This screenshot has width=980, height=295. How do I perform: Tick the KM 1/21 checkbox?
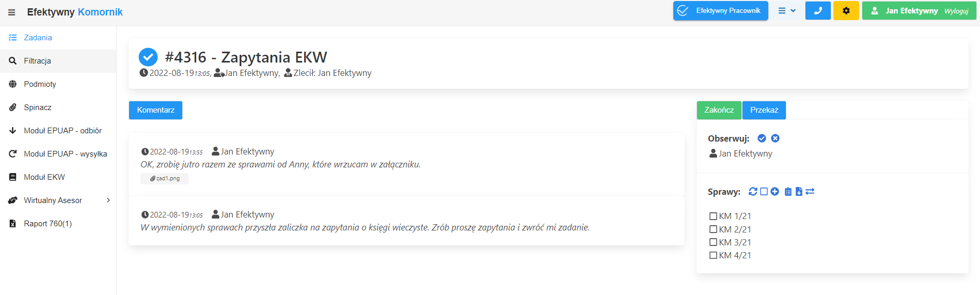coord(713,216)
